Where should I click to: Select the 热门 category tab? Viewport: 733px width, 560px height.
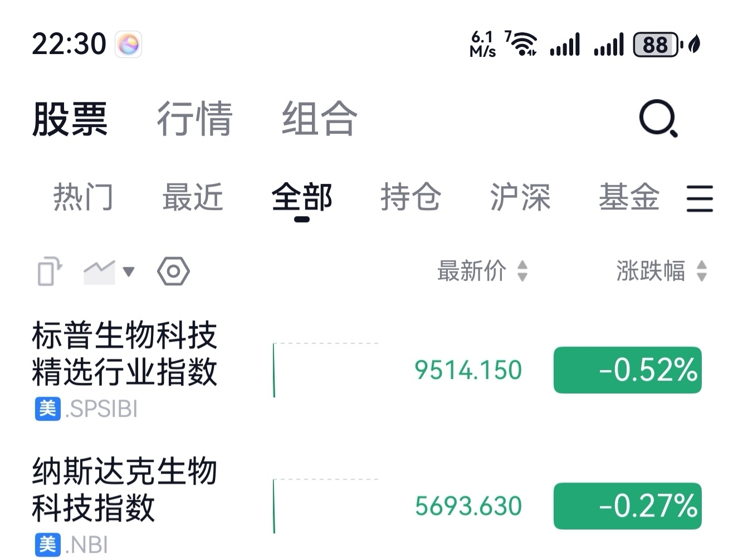pyautogui.click(x=83, y=197)
